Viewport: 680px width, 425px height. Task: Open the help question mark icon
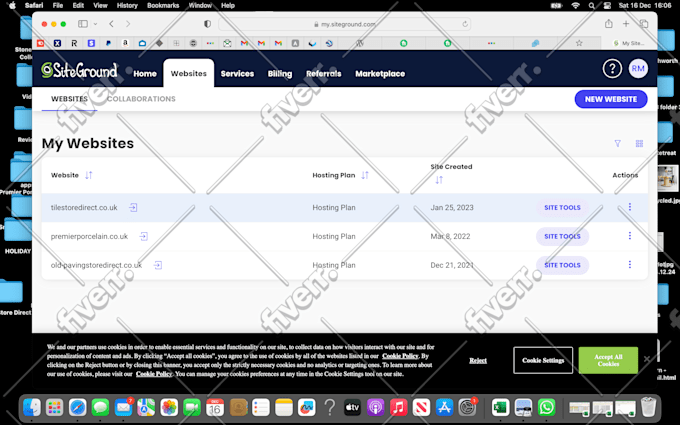click(x=612, y=69)
